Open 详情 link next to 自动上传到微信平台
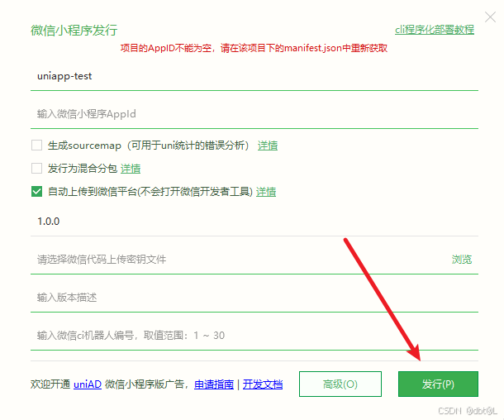 (266, 192)
